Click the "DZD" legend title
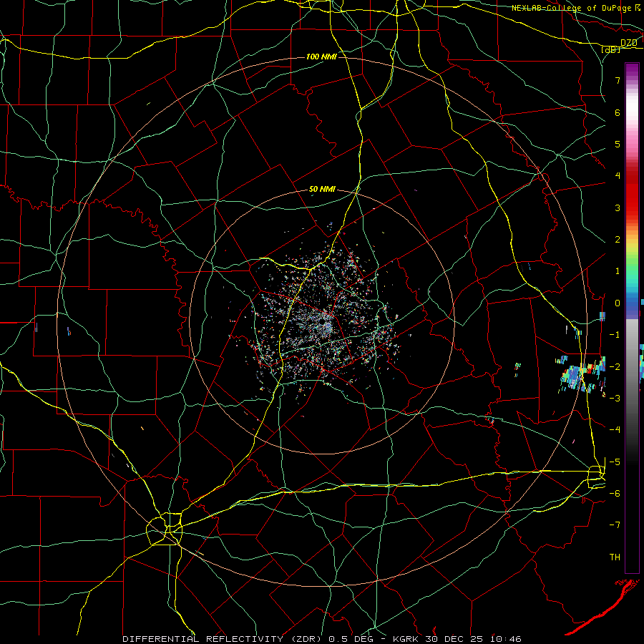 point(628,43)
